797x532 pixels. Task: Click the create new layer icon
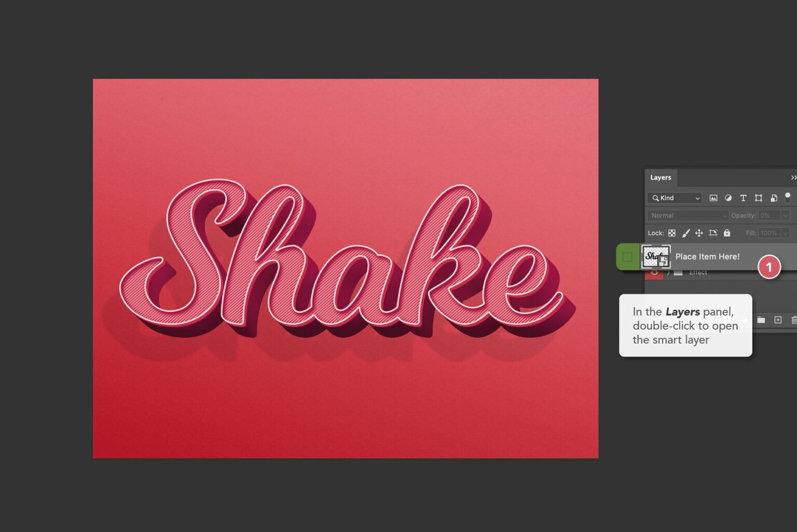click(777, 319)
